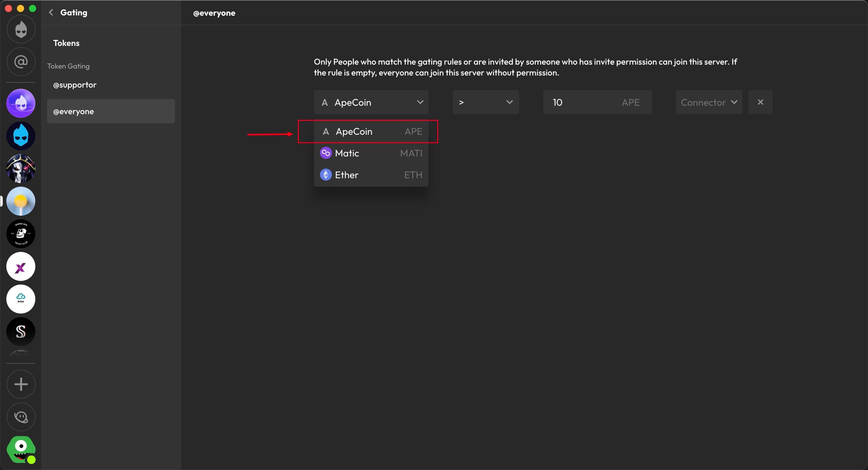Open the mentions @ icon in sidebar
The height and width of the screenshot is (470, 868).
point(21,62)
